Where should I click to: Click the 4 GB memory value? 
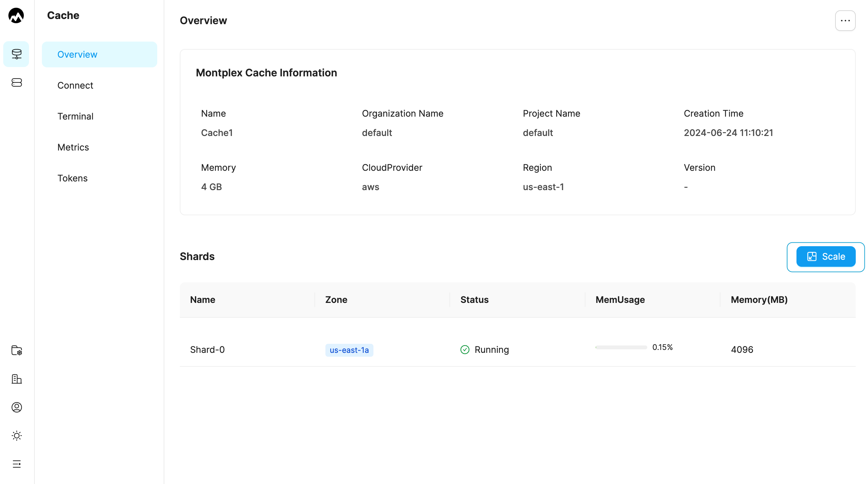[211, 187]
